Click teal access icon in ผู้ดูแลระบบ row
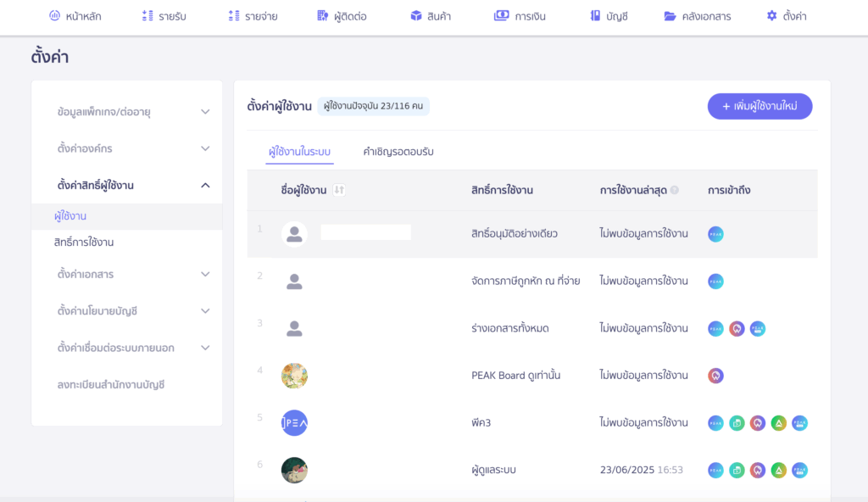Image resolution: width=868 pixels, height=502 pixels. [737, 470]
